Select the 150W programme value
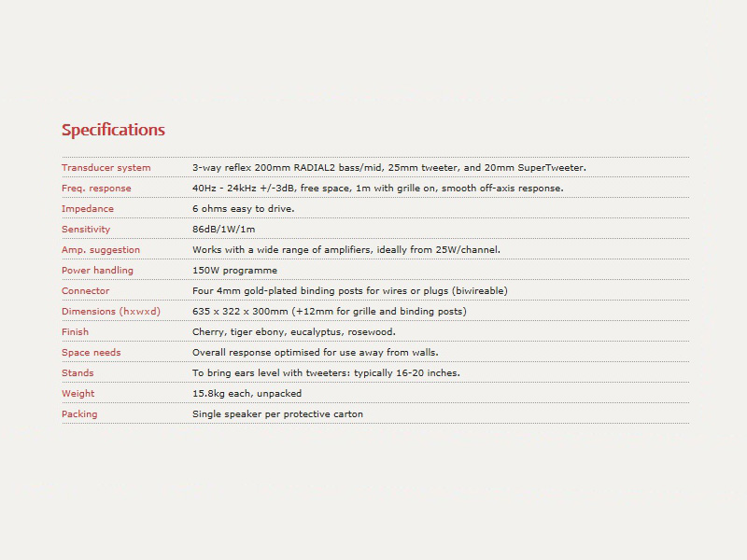 235,271
